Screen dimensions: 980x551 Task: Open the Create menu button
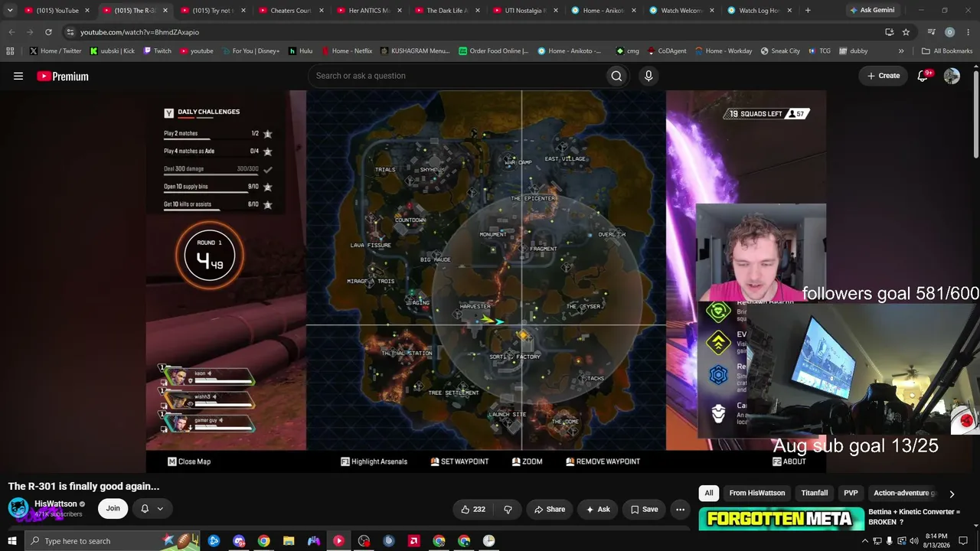pos(884,76)
